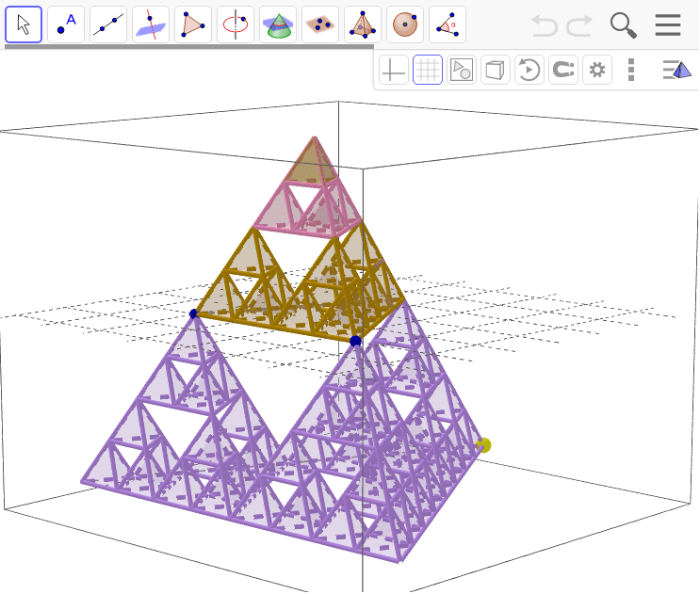The width and height of the screenshot is (700, 594).
Task: Open point capturing magnet options
Action: [x=563, y=70]
